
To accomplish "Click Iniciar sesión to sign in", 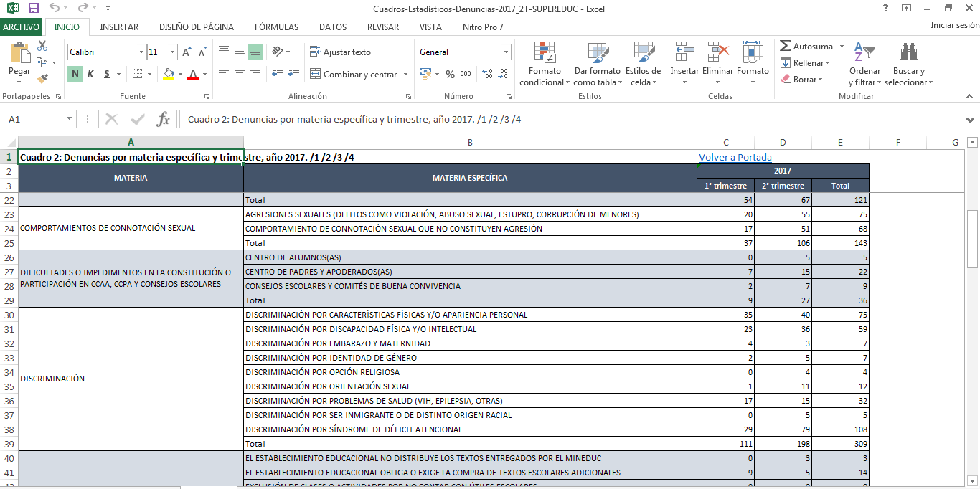I will [954, 25].
